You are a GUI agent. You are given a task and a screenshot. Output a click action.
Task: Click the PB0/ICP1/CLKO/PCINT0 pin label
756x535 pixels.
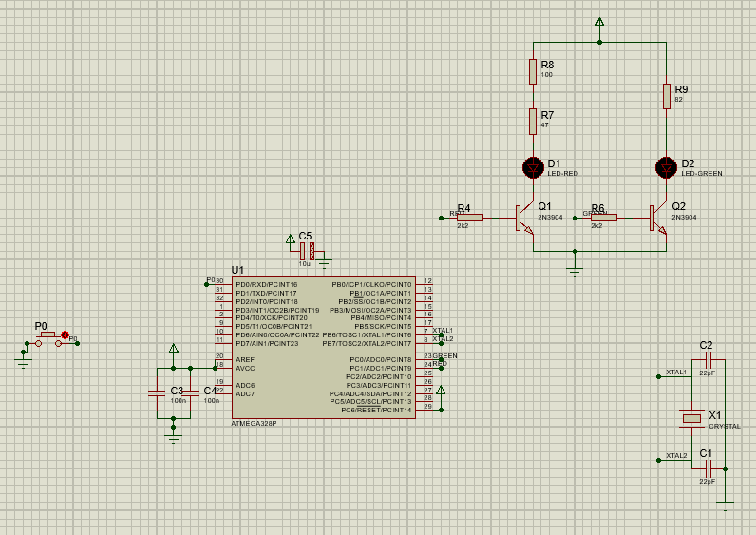point(371,285)
